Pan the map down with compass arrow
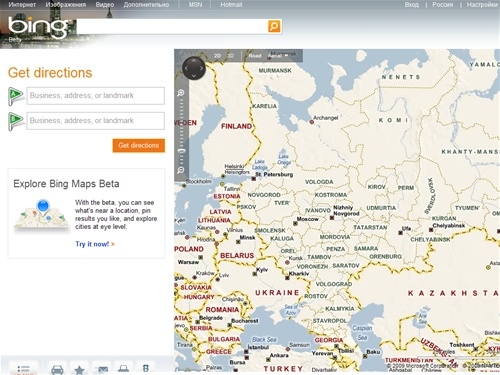Screen dimensions: 500x375 pos(194,76)
